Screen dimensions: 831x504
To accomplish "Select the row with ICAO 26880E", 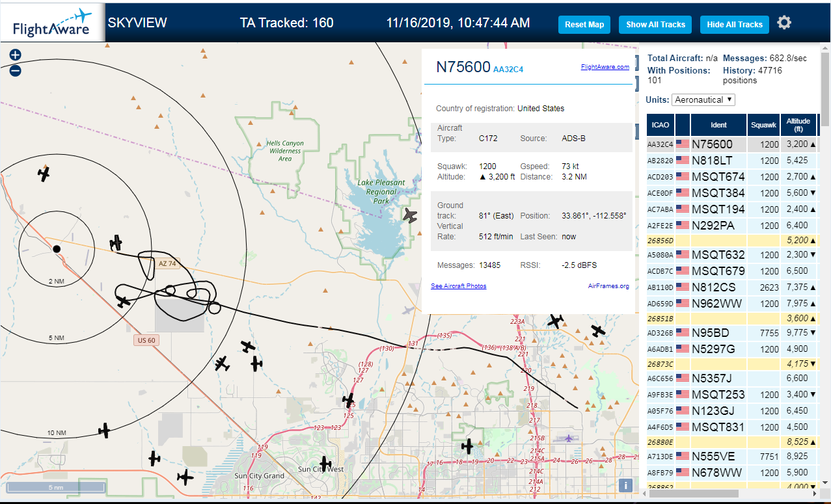I will click(732, 442).
